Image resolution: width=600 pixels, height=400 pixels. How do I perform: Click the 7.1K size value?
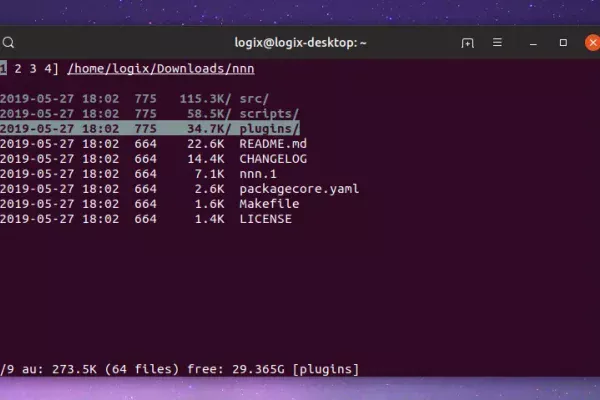click(x=210, y=174)
